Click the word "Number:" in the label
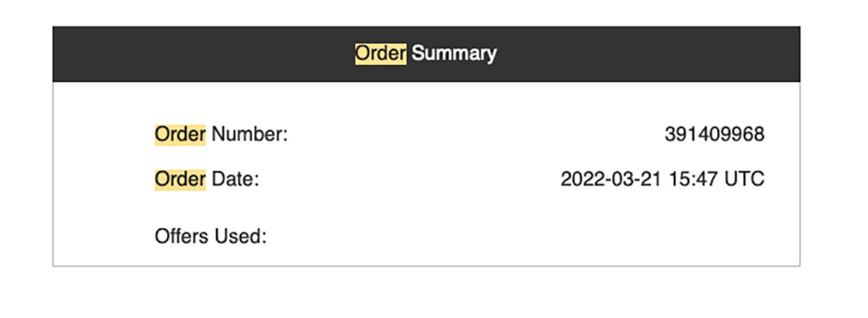The height and width of the screenshot is (318, 868). (x=250, y=134)
